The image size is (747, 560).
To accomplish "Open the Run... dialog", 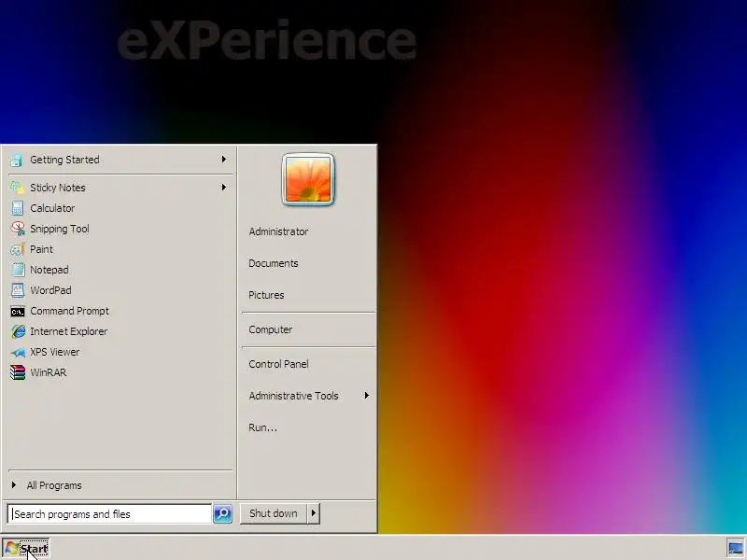I will click(262, 427).
